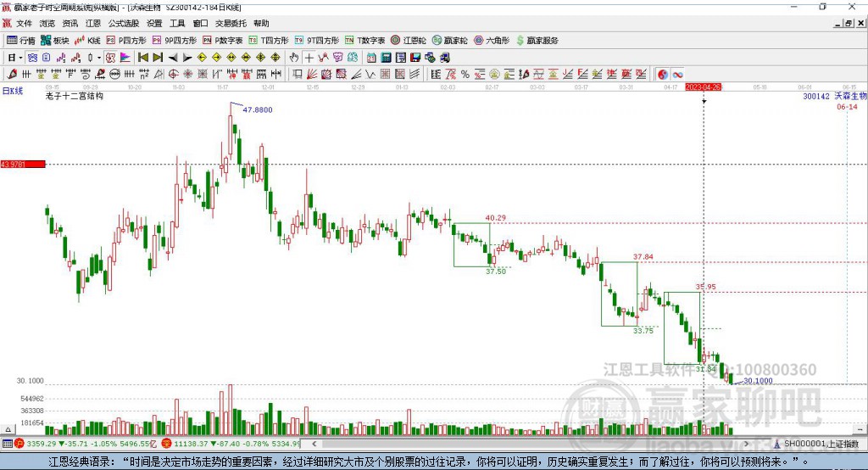This screenshot has width=868, height=470.
Task: Expand the candlestick style dropdown arrow
Action: (x=99, y=58)
